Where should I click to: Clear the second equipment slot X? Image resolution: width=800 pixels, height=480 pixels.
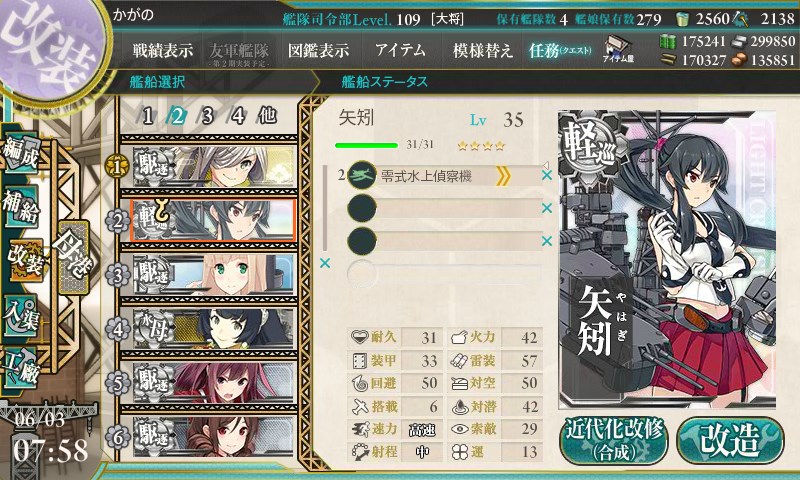click(x=546, y=208)
